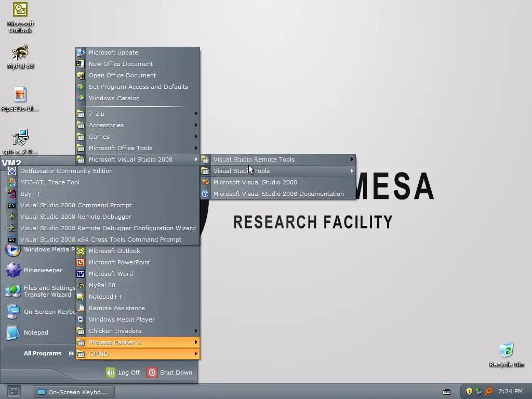Expand Visual Studio Remote Tools submenu arrow
The width and height of the screenshot is (532, 399).
tap(352, 159)
